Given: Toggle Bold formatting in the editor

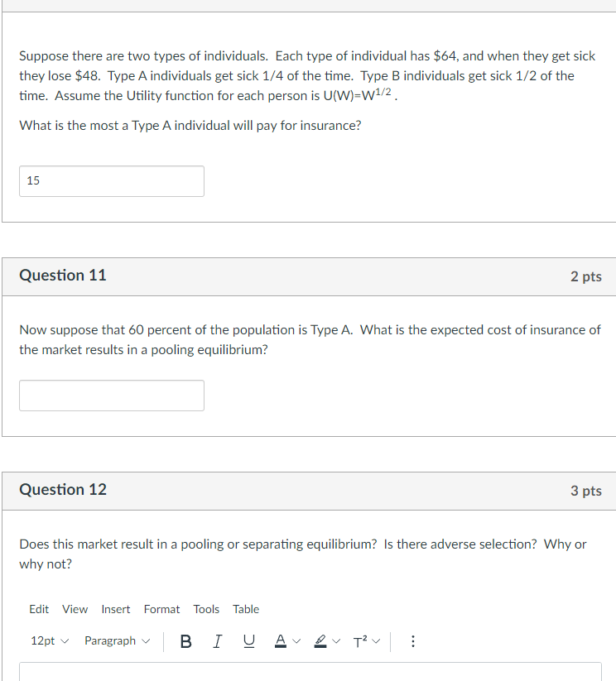Looking at the screenshot, I should pos(185,641).
